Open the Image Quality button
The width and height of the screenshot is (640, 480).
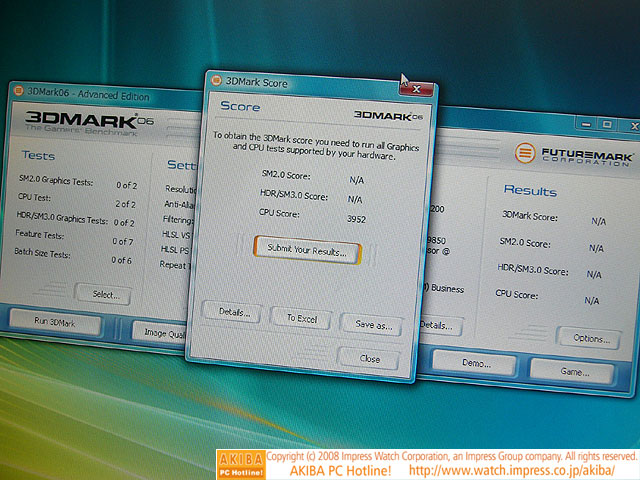[x=160, y=331]
